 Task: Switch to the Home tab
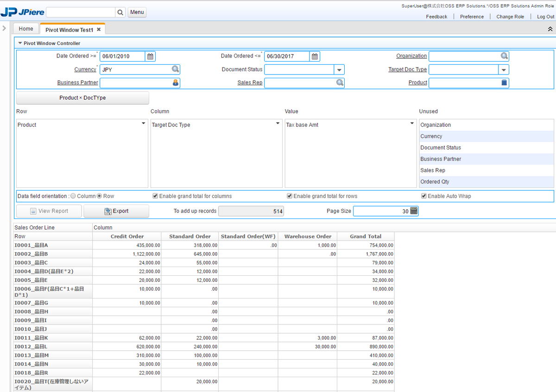click(26, 29)
